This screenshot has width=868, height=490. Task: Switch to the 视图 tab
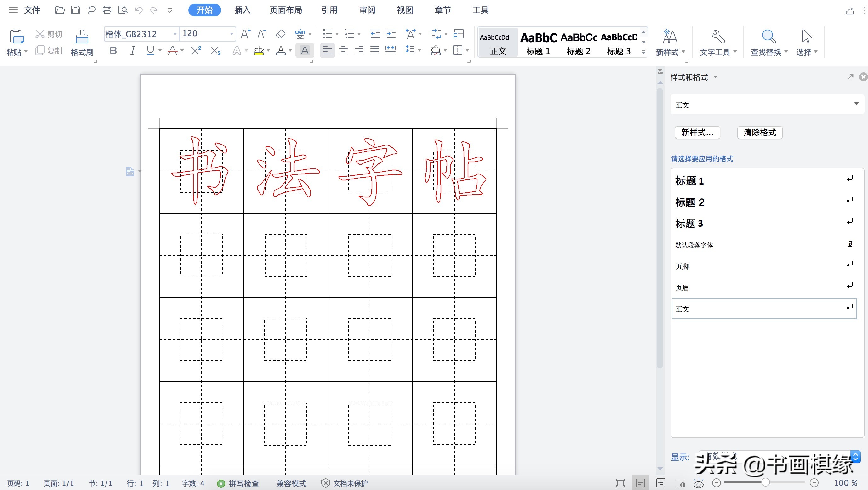pyautogui.click(x=405, y=10)
